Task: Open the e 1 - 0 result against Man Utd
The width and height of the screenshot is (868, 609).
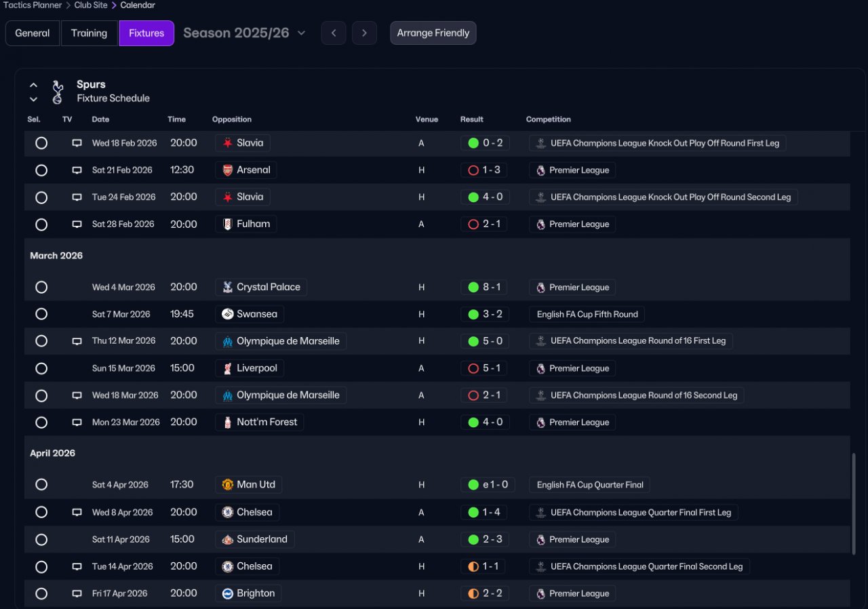Action: [488, 485]
